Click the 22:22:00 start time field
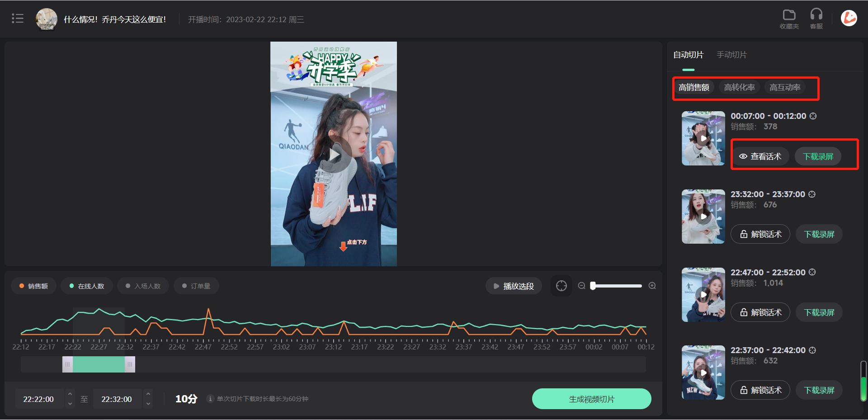 39,399
